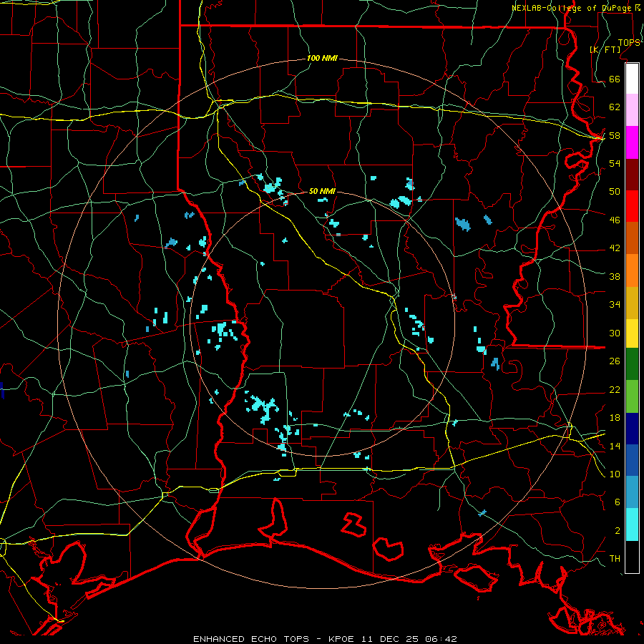The image size is (644, 644).
Task: Click the legend value "42"
Action: coord(615,248)
